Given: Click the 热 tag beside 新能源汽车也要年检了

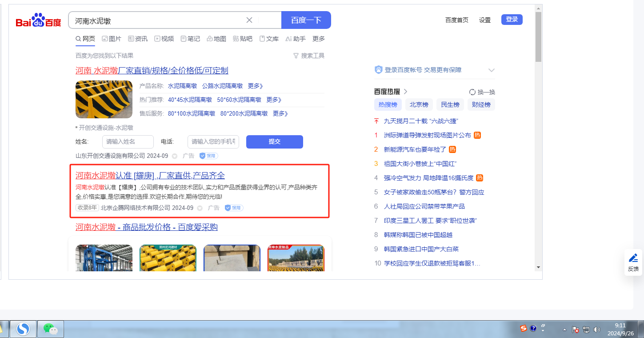Looking at the screenshot, I should pos(452,149).
